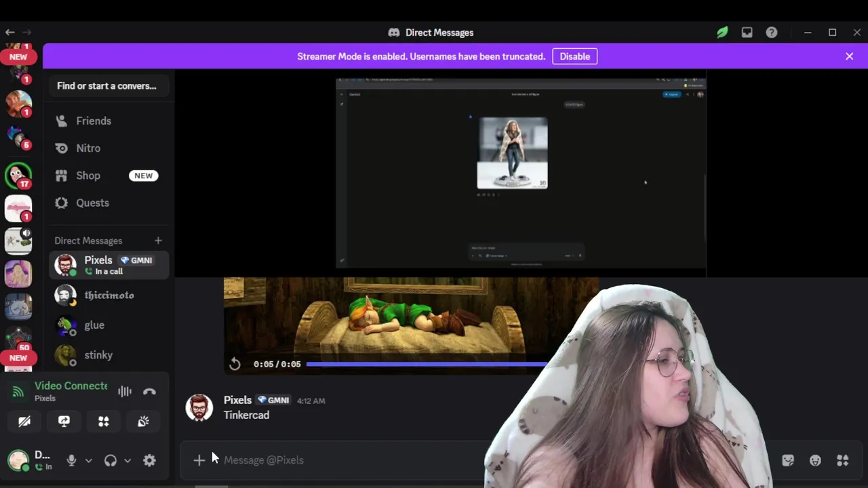Image resolution: width=868 pixels, height=488 pixels.
Task: Create a new DM with plus icon
Action: pyautogui.click(x=158, y=241)
